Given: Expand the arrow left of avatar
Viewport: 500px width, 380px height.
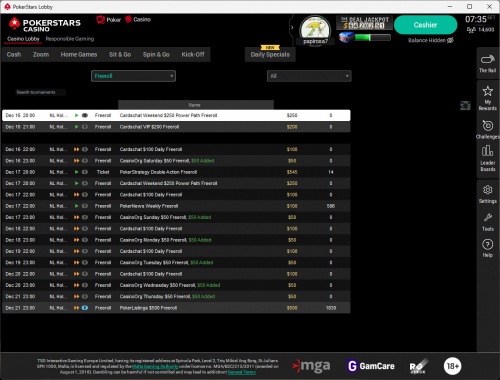Looking at the screenshot, I should tap(292, 27).
